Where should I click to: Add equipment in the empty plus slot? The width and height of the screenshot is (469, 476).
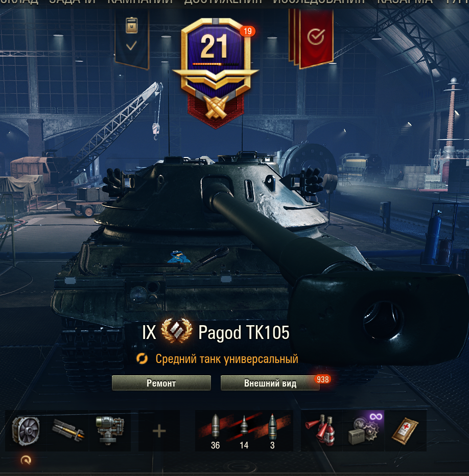pyautogui.click(x=159, y=430)
